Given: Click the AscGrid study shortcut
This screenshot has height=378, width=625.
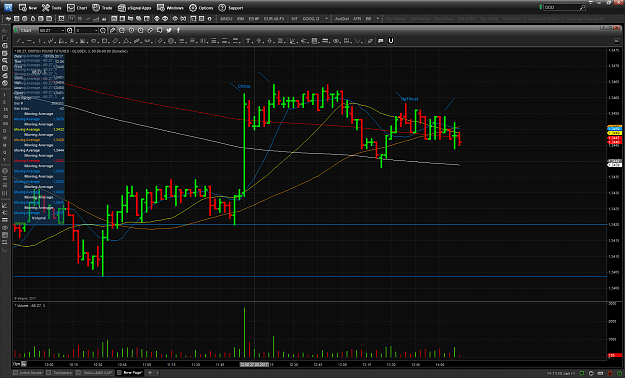Looking at the screenshot, I should pos(342,19).
